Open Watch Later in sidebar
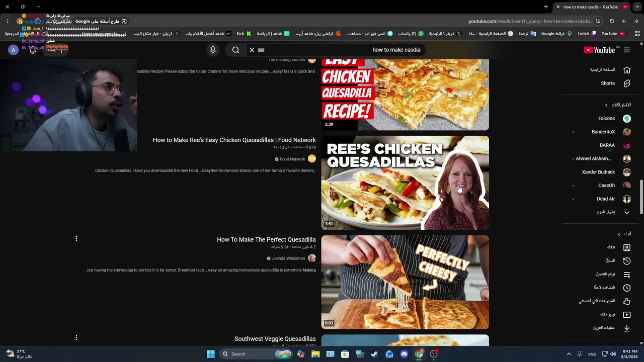The image size is (644, 362). [627, 288]
